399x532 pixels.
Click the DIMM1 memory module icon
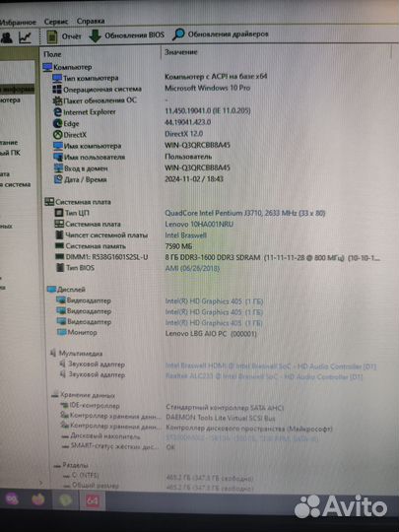click(60, 257)
